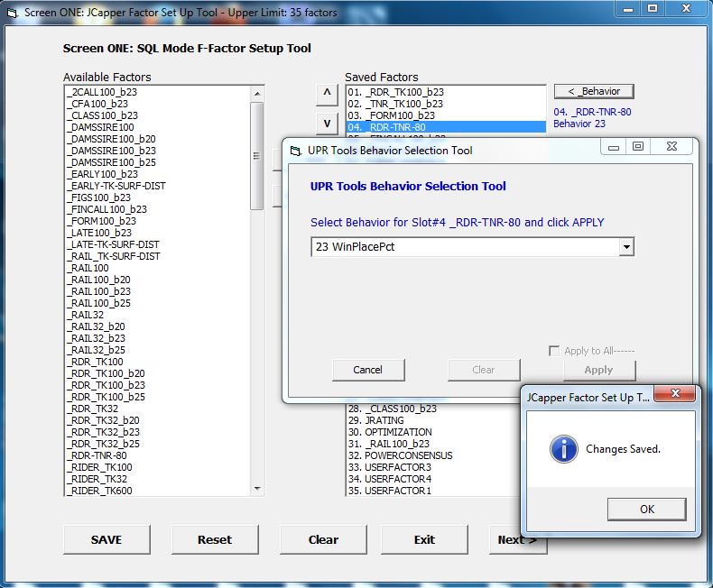Tick the Apply to All checkbox
This screenshot has width=713, height=588.
pyautogui.click(x=554, y=351)
